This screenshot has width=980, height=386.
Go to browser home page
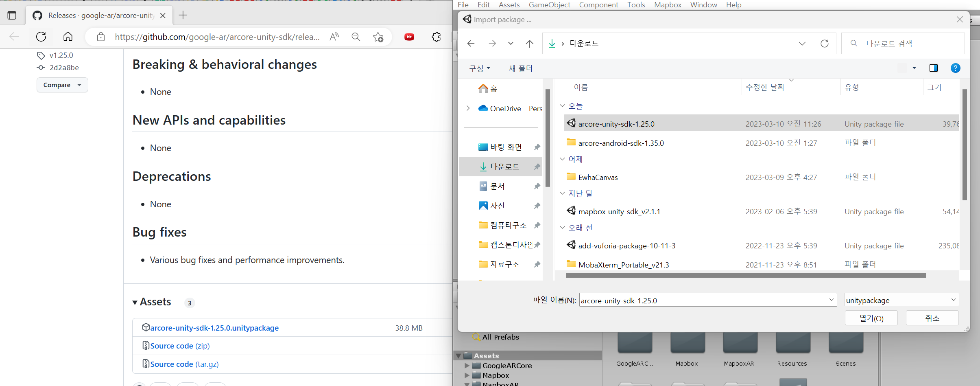[x=68, y=37]
